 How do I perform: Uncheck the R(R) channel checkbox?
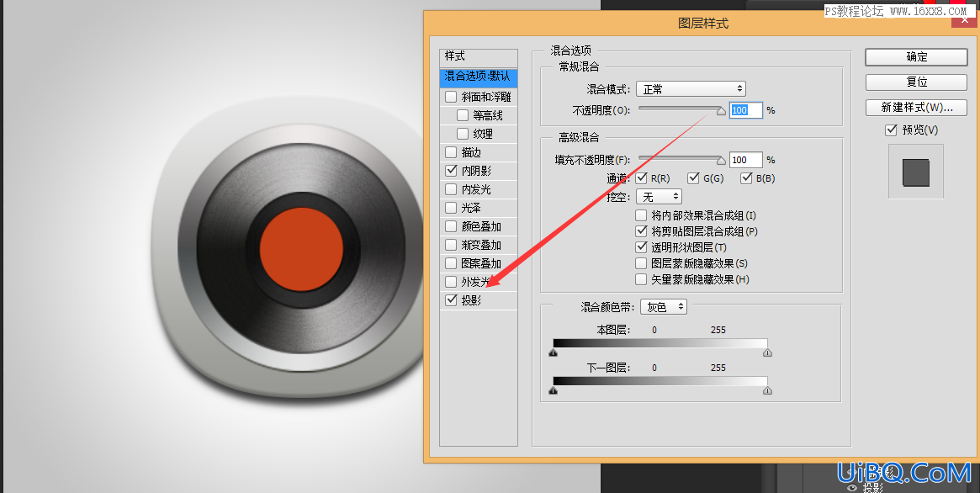point(641,178)
